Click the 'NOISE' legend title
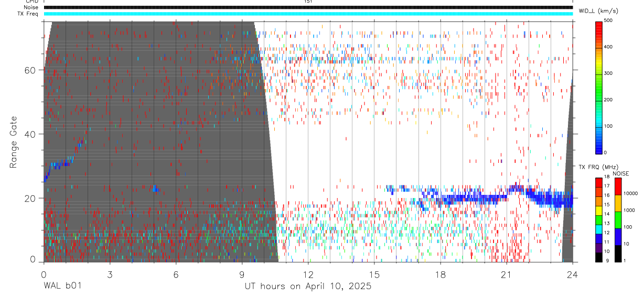The height and width of the screenshot is (297, 644). coord(621,173)
